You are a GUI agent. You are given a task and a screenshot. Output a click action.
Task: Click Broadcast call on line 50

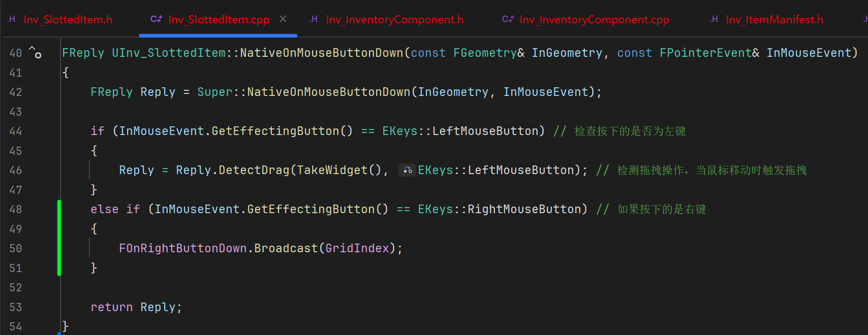point(286,248)
